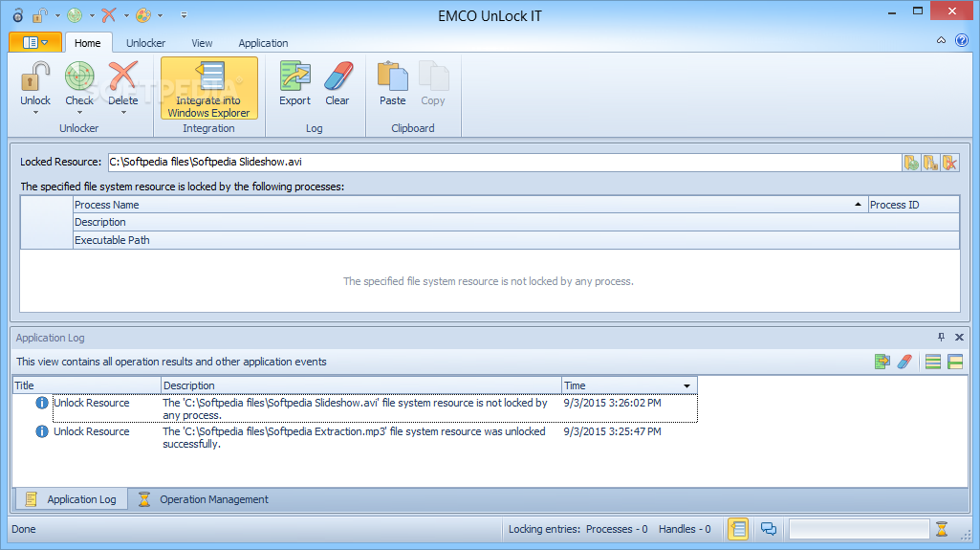
Task: Open the log Time column sort dropdown
Action: tap(686, 386)
